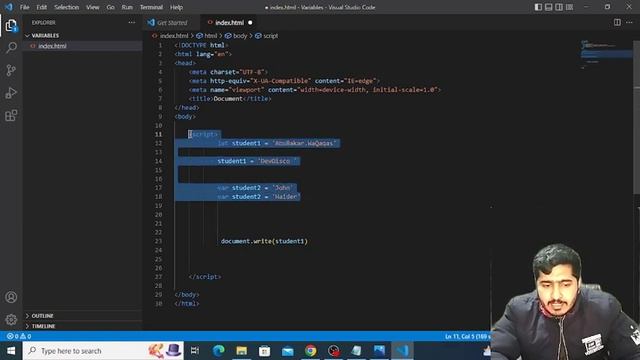640x360 pixels.
Task: Click the document.write(student1) line
Action: [264, 241]
